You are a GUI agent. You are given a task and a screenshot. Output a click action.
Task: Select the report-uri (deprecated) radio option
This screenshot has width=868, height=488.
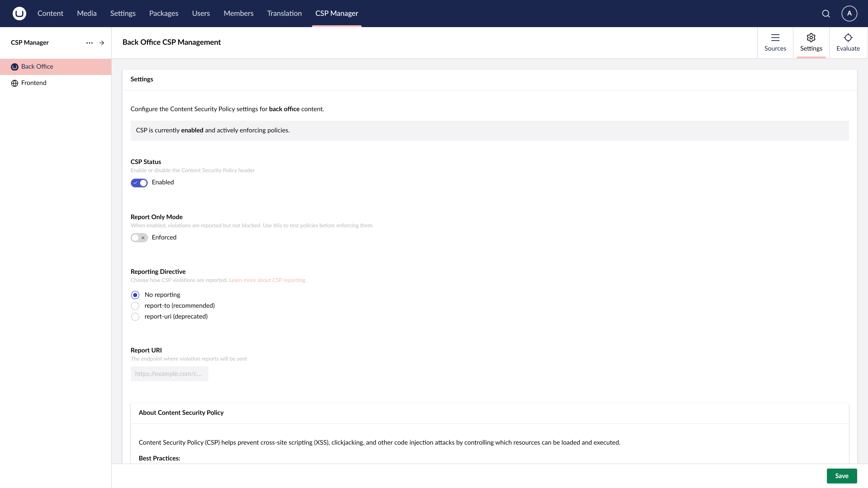click(135, 317)
